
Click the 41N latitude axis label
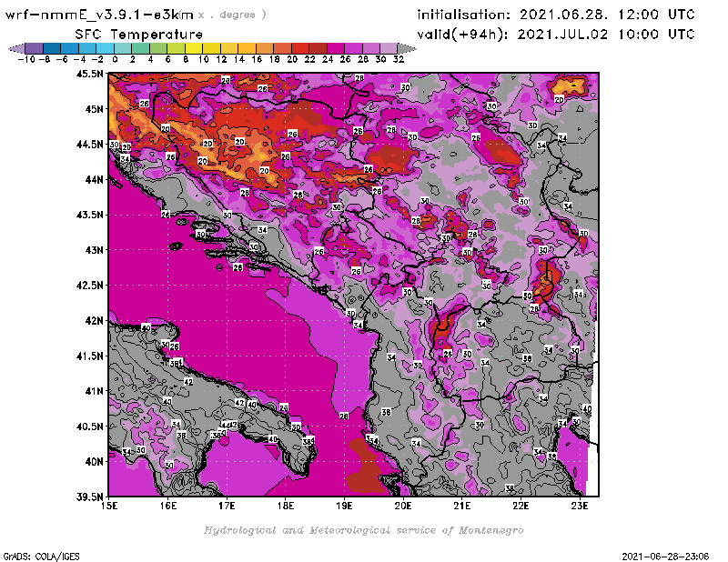[x=94, y=391]
